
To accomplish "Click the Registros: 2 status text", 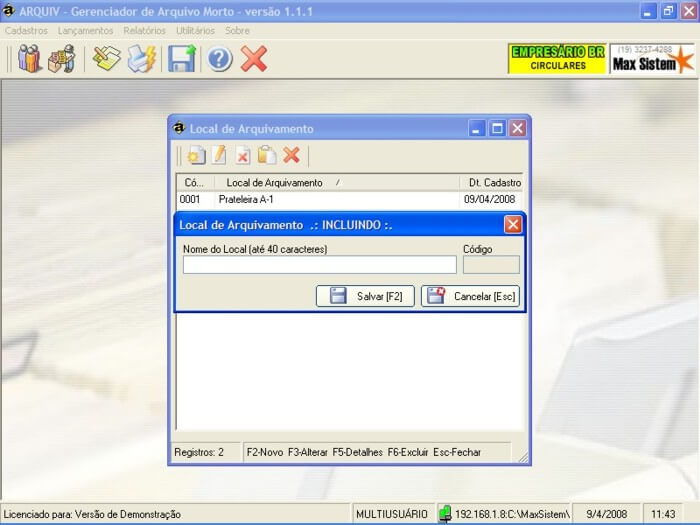I will (x=199, y=453).
